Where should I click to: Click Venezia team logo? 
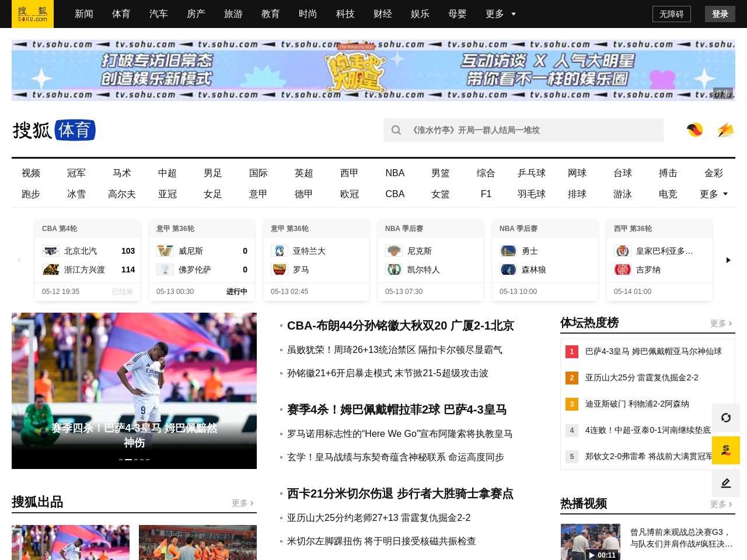point(165,251)
